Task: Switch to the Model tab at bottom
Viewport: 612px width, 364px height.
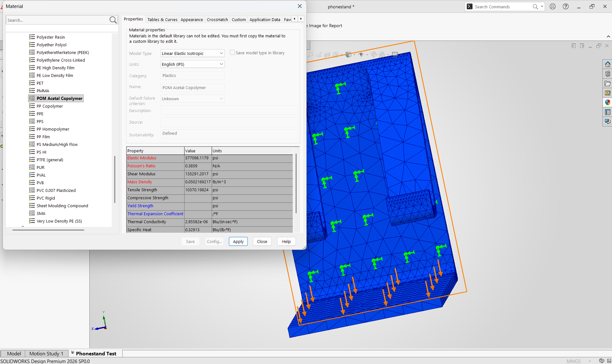Action: pos(14,353)
